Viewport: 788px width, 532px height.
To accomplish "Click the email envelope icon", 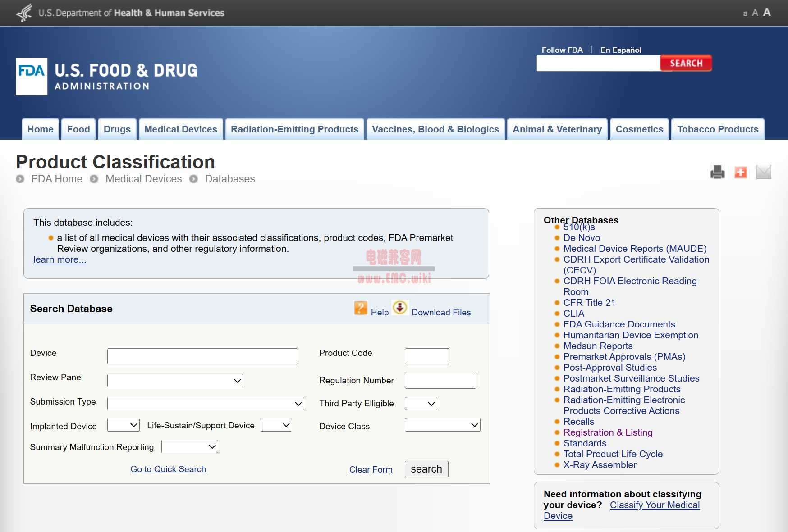I will 764,172.
